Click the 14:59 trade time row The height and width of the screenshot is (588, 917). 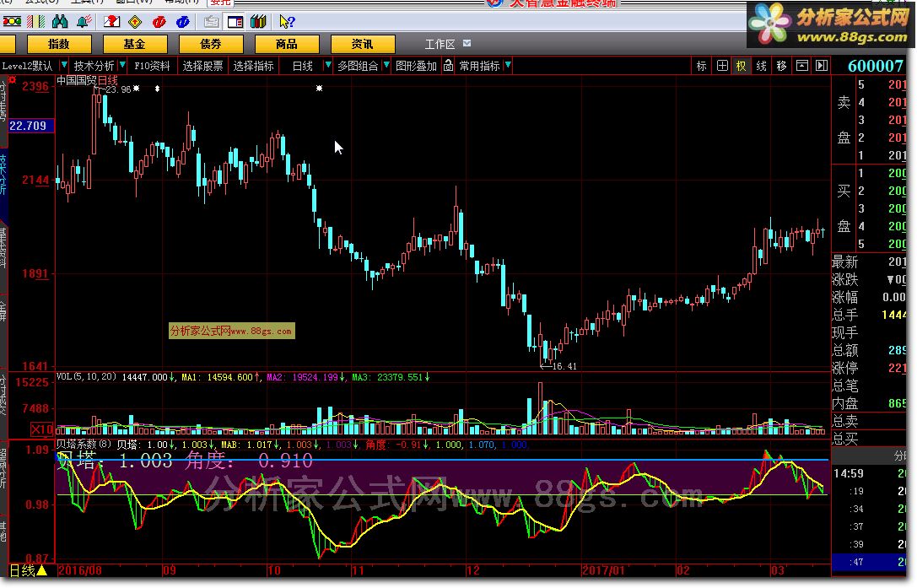[869, 473]
